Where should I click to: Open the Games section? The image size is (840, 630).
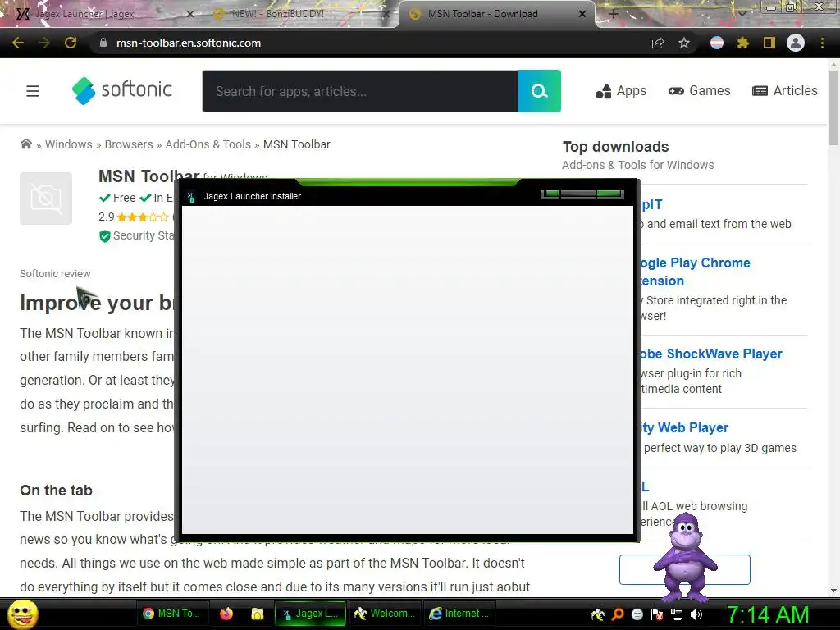699,90
